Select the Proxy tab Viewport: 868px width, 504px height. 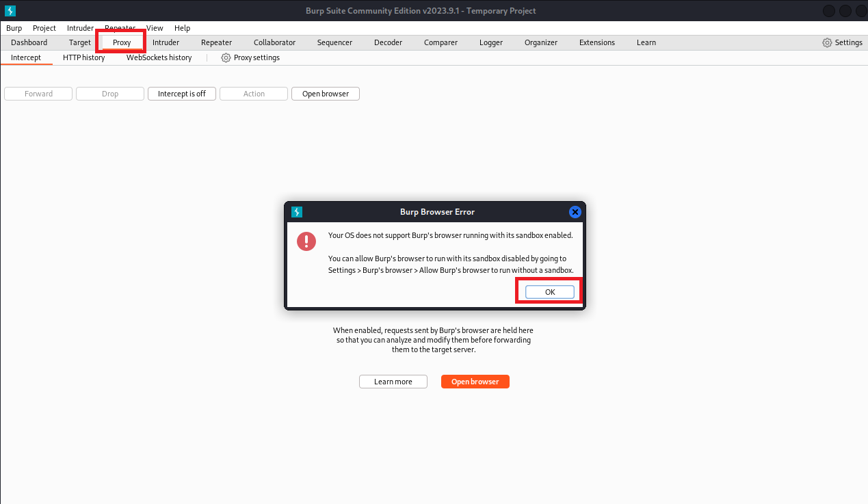point(122,42)
